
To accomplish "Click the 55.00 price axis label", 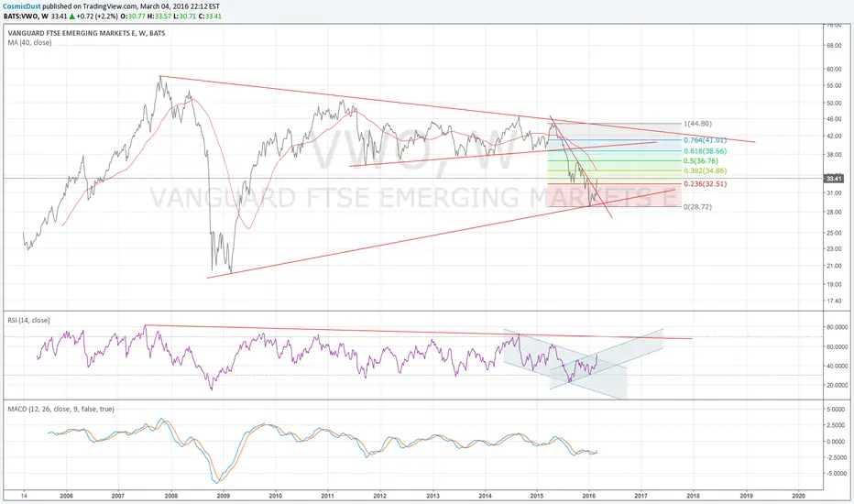I will click(x=834, y=85).
